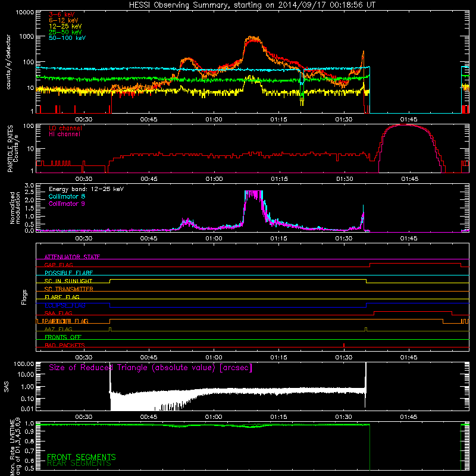The width and height of the screenshot is (476, 476).
Task: Click the Normalized modulation axis label
Action: (15, 208)
